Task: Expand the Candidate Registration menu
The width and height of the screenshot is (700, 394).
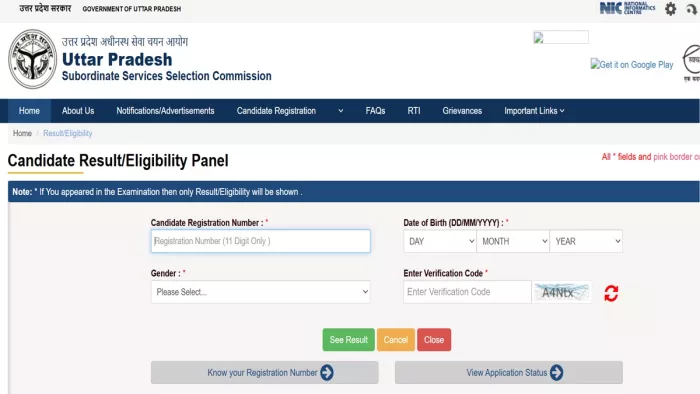Action: (290, 111)
